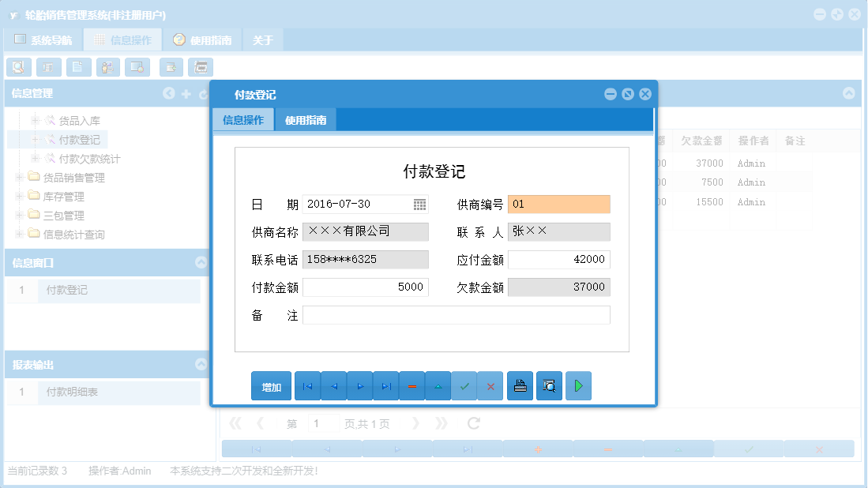Viewport: 868px width, 488px height.
Task: Go to the previous record
Action: pyautogui.click(x=333, y=386)
